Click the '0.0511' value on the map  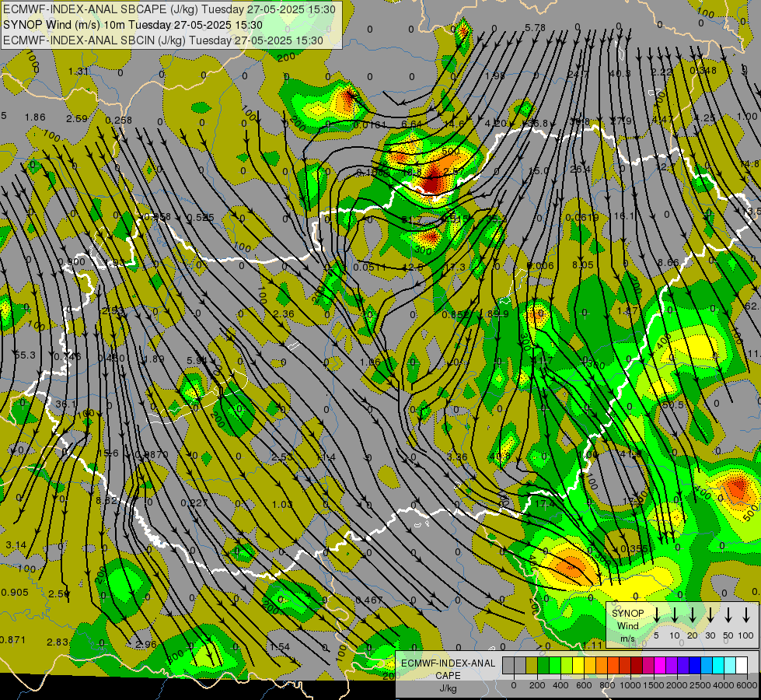click(x=370, y=268)
